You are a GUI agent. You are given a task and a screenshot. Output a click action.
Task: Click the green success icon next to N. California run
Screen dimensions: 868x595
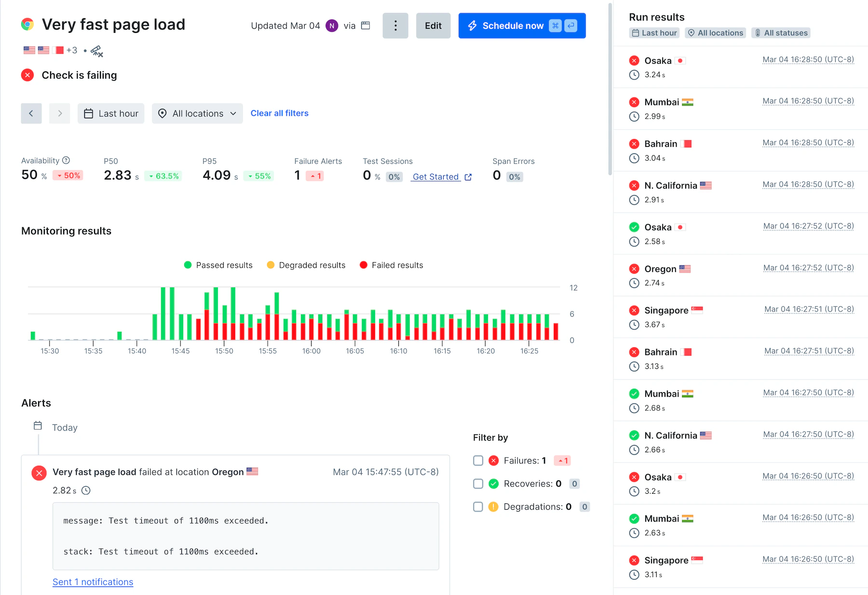click(x=634, y=435)
